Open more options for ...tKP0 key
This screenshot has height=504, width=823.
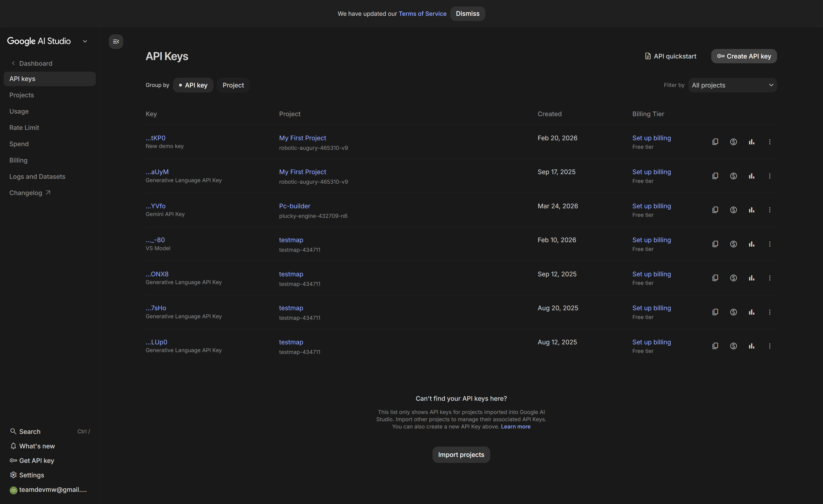pyautogui.click(x=770, y=142)
